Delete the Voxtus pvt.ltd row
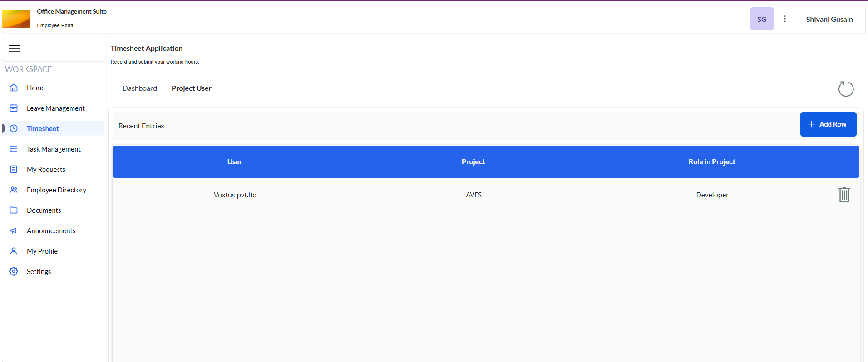This screenshot has width=868, height=362. (x=844, y=195)
